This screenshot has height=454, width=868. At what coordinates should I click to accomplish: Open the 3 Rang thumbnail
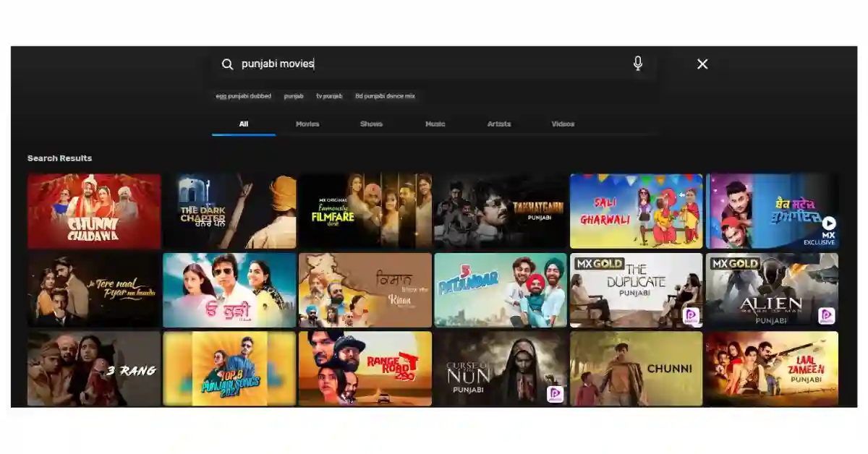[94, 369]
